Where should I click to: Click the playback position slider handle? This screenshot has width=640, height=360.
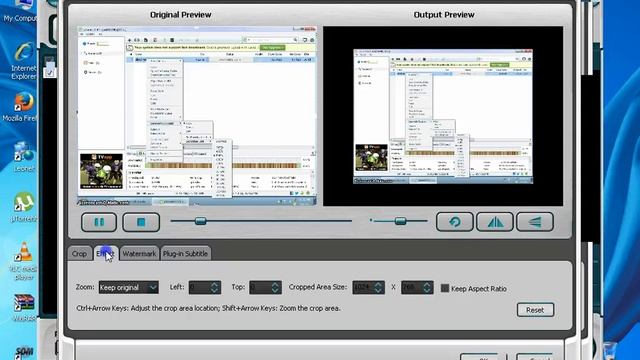(x=200, y=221)
